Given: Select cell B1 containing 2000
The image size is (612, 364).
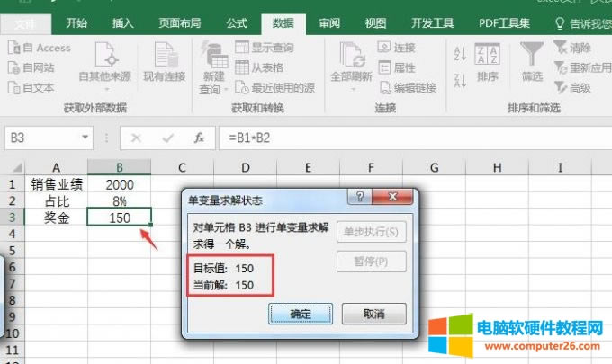Looking at the screenshot, I should 119,184.
